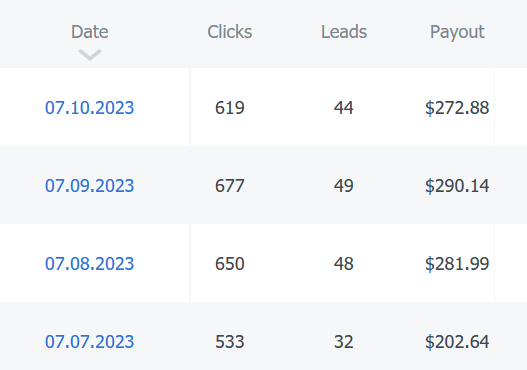Sort table by Payout column
The image size is (527, 370).
(x=457, y=33)
